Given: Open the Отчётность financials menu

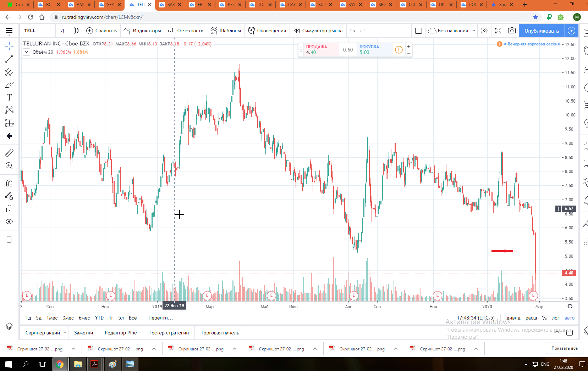Looking at the screenshot, I should pos(186,31).
